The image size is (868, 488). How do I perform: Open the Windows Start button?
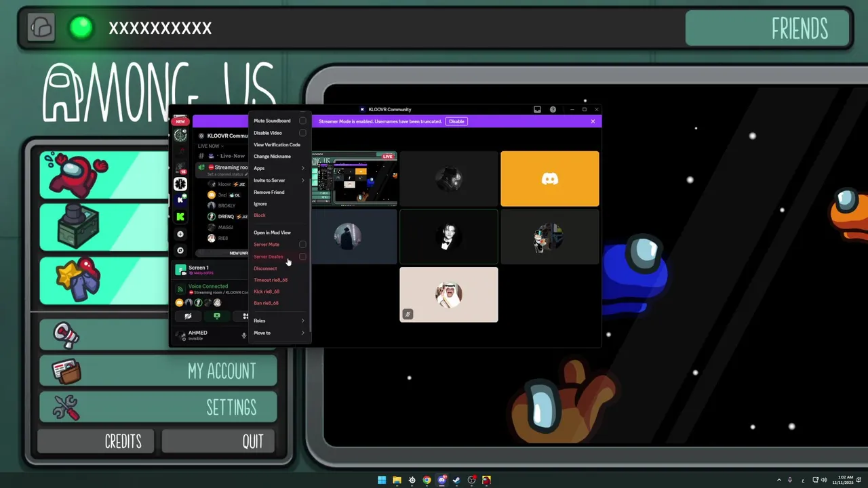[x=382, y=480]
